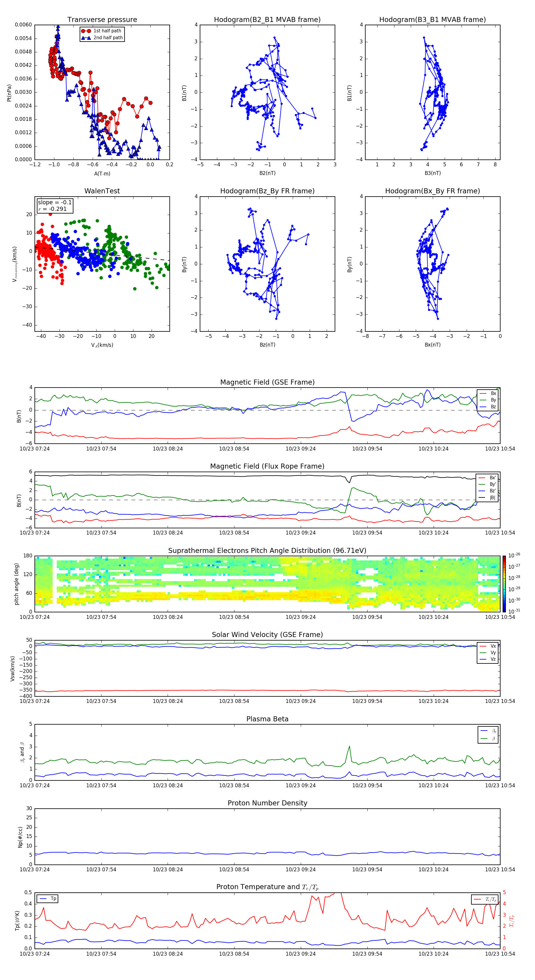Click the 'Te/Tp' legend in temperature plot
Image resolution: width=535 pixels, height=980 pixels.
(x=485, y=899)
